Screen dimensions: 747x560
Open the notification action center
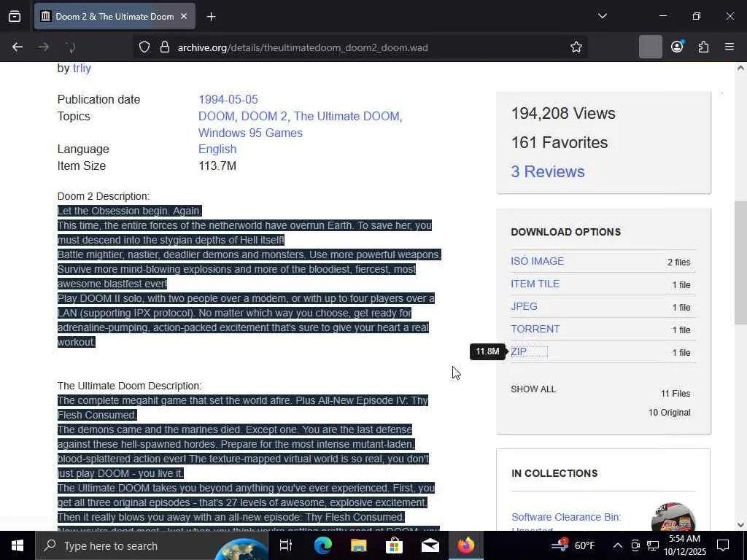723,545
